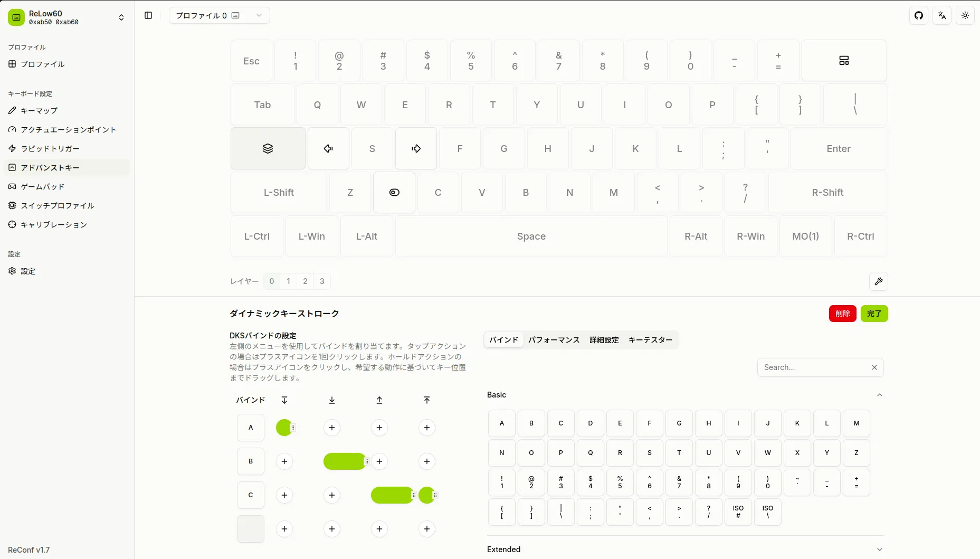This screenshot has width=980, height=559.
Task: Open キャリブレーション in the sidebar
Action: coord(66,224)
